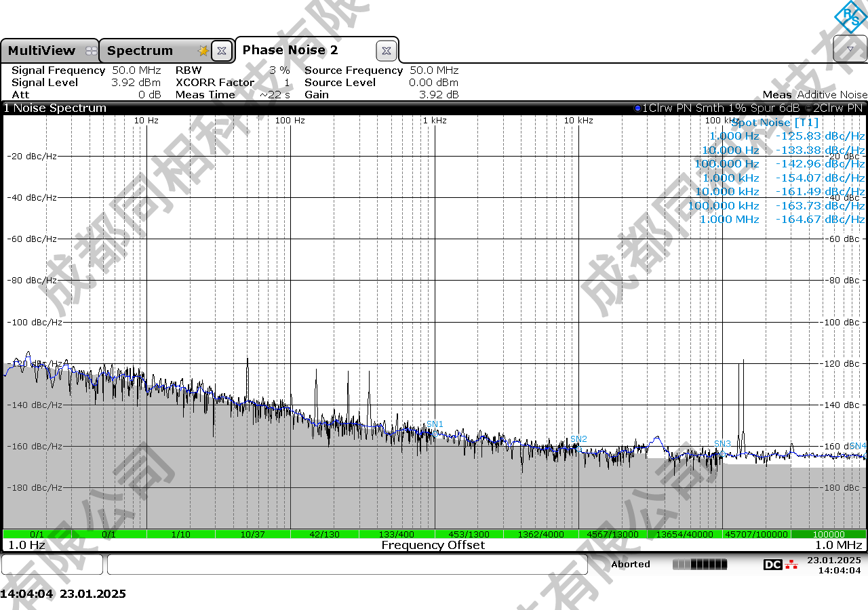
Task: Click the red network status icon
Action: click(791, 565)
